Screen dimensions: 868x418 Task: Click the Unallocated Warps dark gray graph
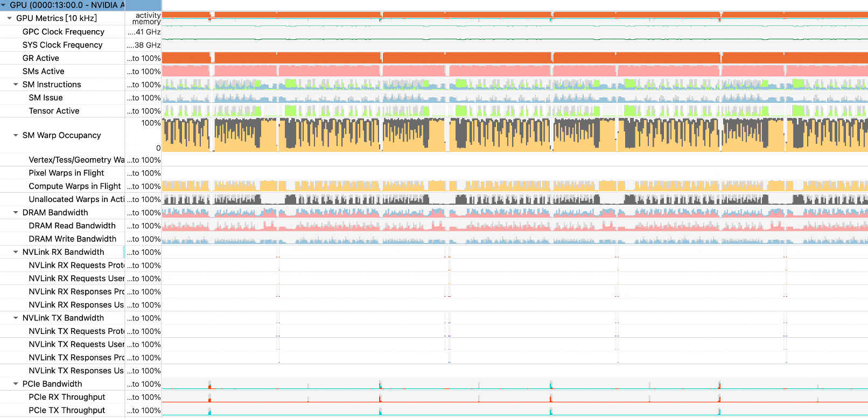click(515, 199)
